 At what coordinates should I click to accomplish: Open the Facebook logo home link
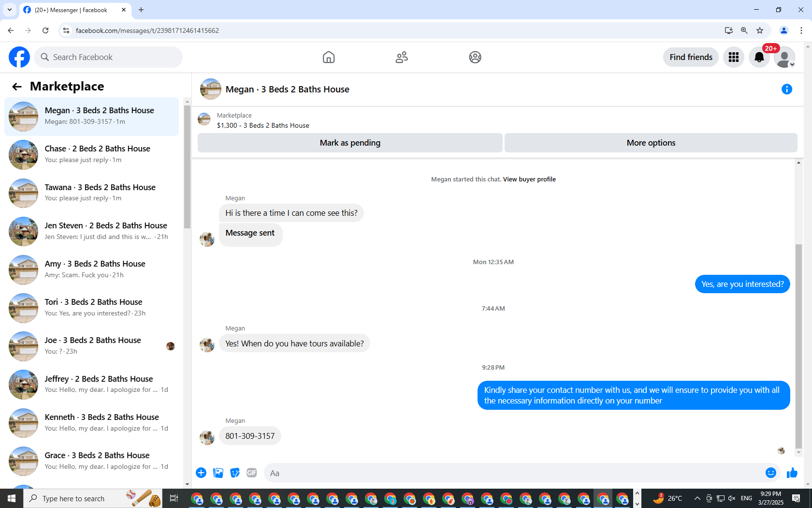pyautogui.click(x=19, y=57)
